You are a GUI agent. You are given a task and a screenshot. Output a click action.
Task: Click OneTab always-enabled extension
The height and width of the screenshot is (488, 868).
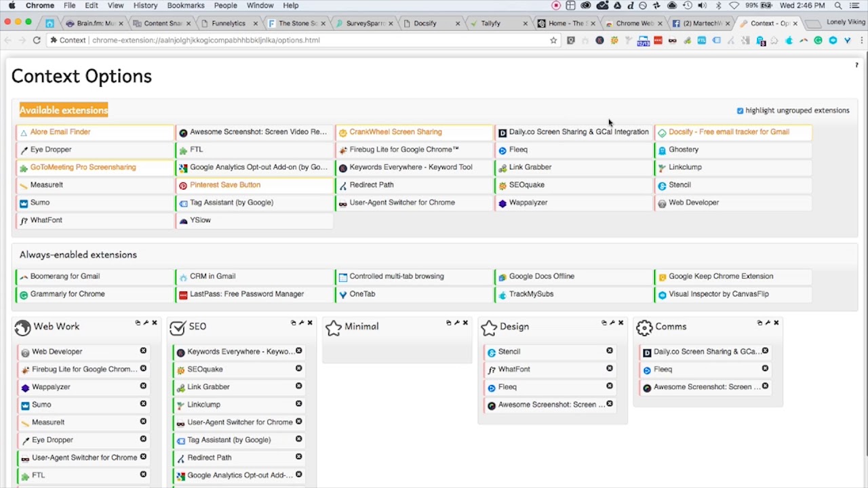(x=414, y=294)
